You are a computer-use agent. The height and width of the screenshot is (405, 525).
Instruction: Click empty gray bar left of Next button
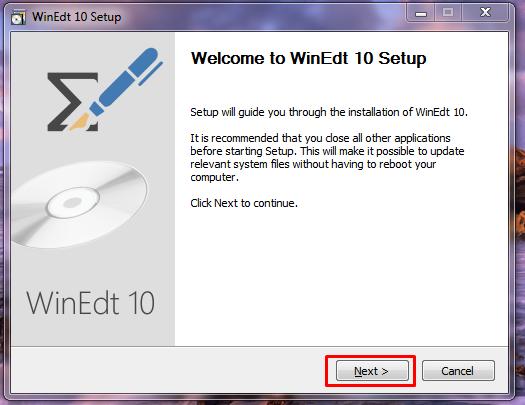click(x=167, y=371)
